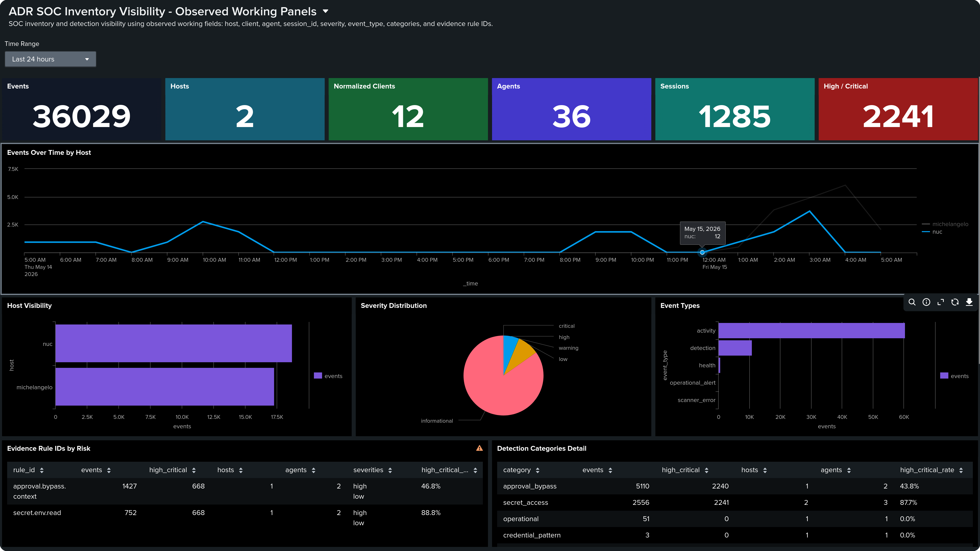The width and height of the screenshot is (980, 551).
Task: Download Event Types panel data
Action: (x=969, y=302)
